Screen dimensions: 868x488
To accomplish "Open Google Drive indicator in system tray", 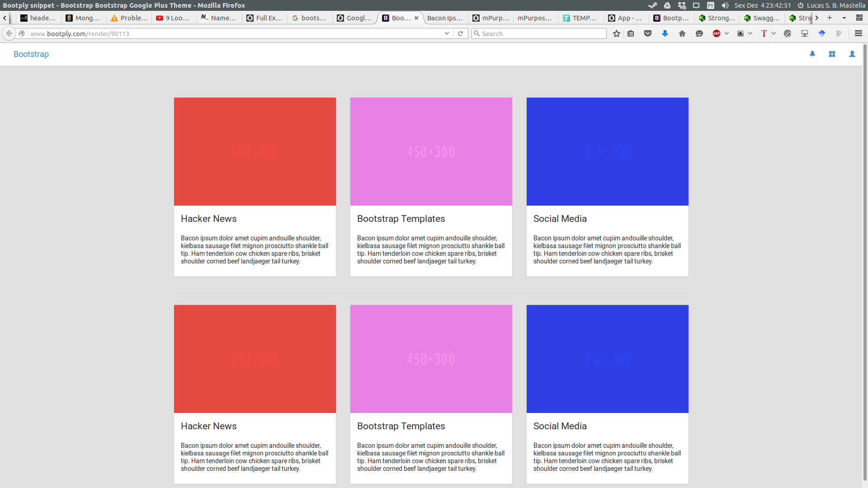I will [667, 5].
